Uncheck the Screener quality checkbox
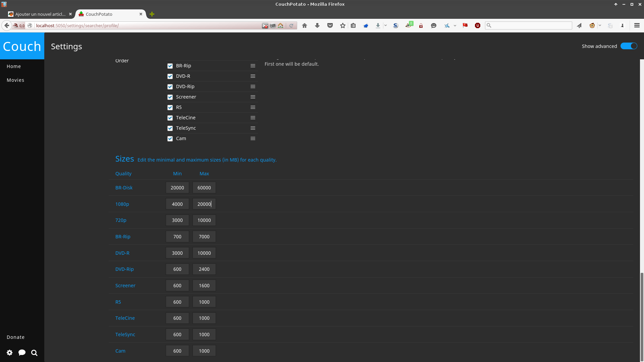Screen dimensions: 644x362 point(170,97)
